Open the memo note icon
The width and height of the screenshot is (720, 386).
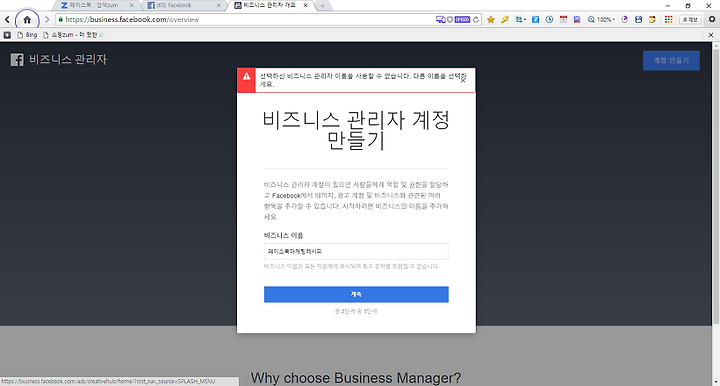[x=652, y=19]
